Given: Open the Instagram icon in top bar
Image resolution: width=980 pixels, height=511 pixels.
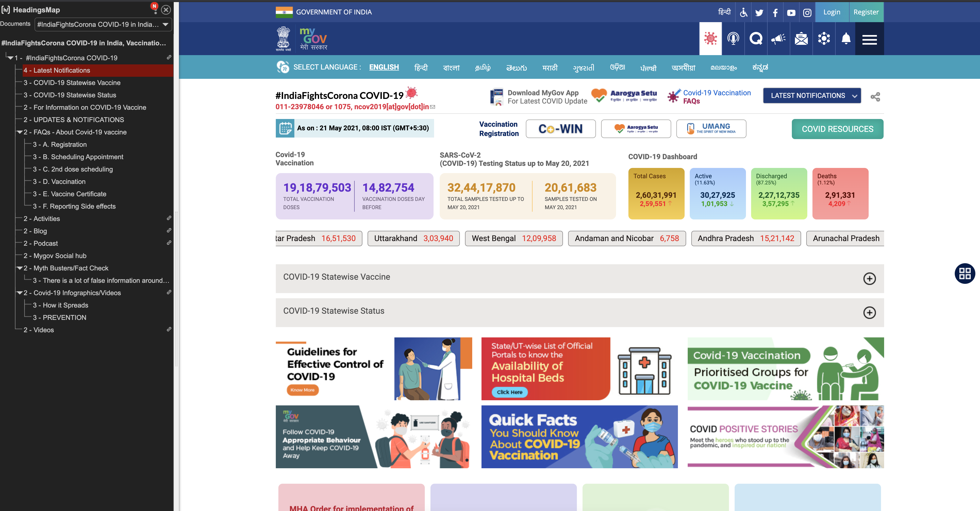Looking at the screenshot, I should click(x=807, y=13).
